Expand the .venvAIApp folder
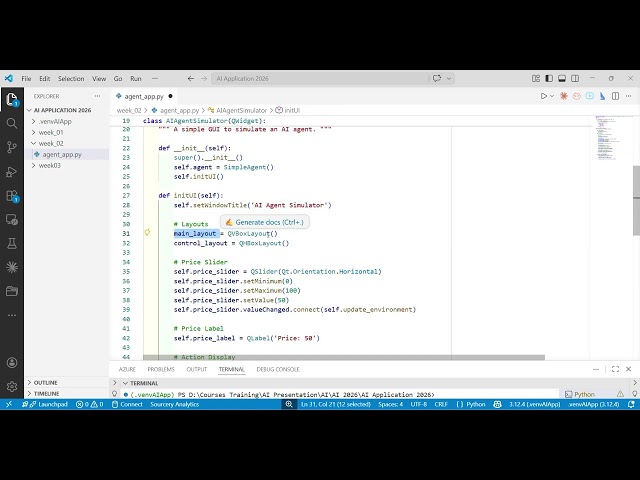640x480 pixels. point(33,121)
